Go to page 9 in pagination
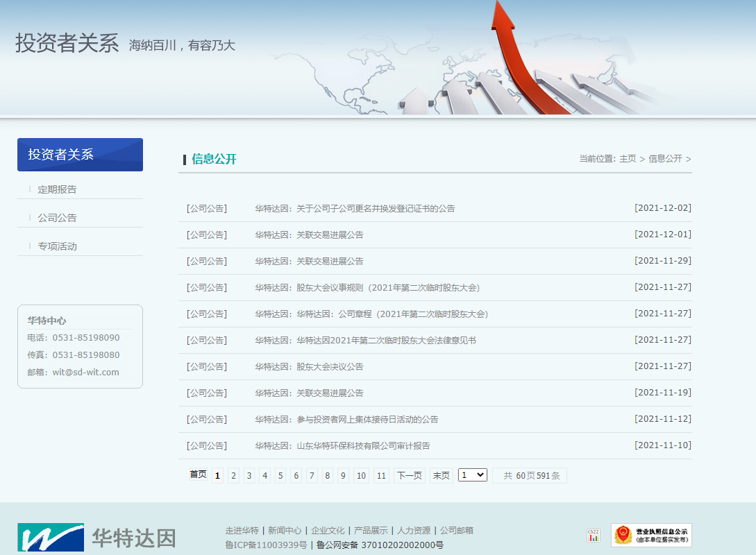 [x=343, y=475]
